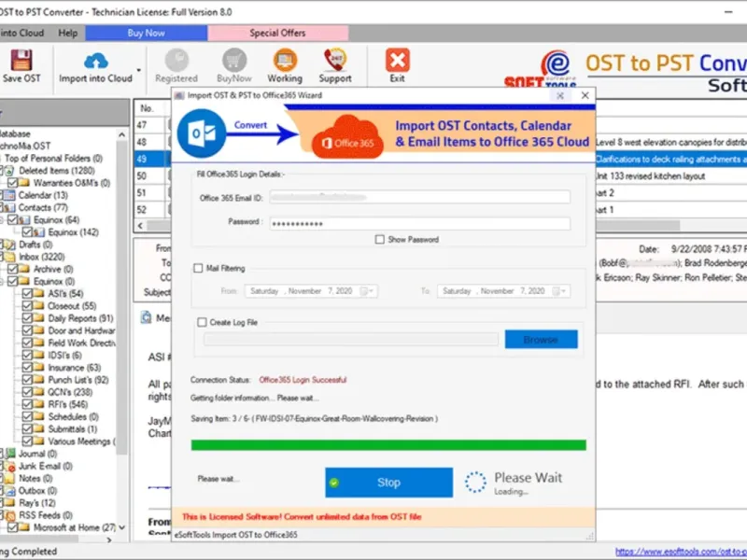
Task: Open the From date picker dropdown
Action: [x=367, y=291]
